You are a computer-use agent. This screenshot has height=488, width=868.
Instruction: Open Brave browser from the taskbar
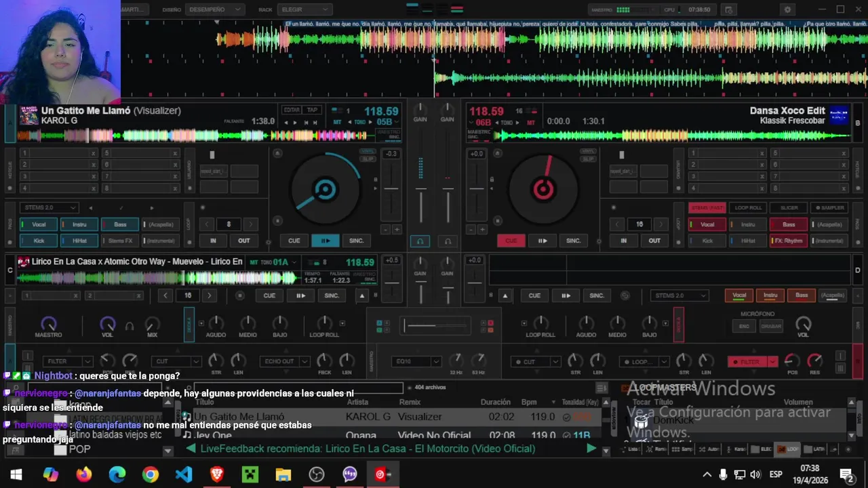217,474
